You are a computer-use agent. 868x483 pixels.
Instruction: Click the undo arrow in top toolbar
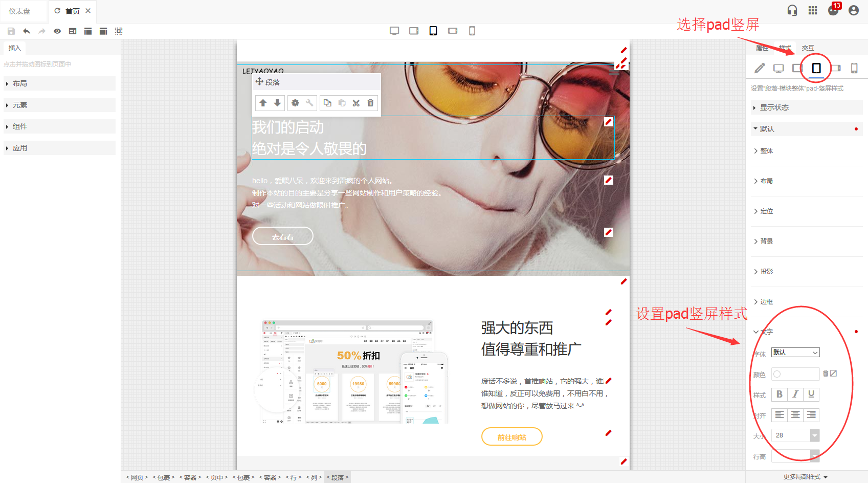(27, 31)
